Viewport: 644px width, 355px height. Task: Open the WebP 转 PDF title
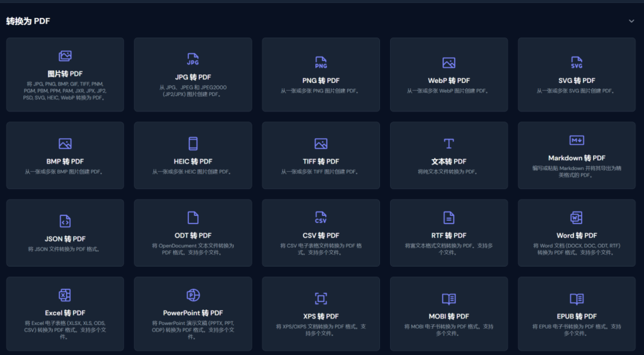pyautogui.click(x=449, y=80)
